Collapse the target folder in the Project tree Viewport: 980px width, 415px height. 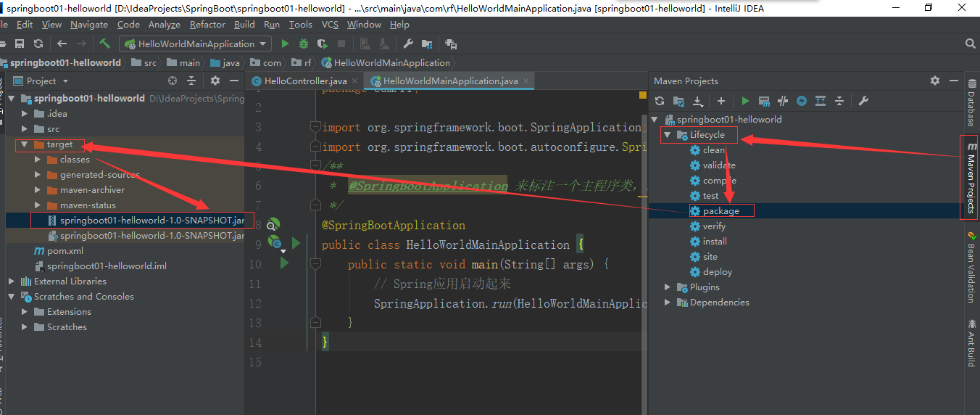[25, 144]
